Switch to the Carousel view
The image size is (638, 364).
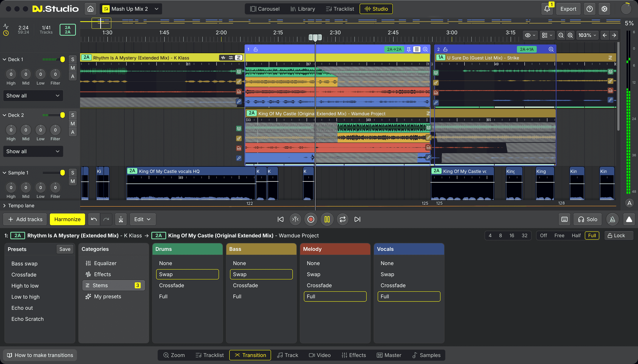(x=265, y=9)
